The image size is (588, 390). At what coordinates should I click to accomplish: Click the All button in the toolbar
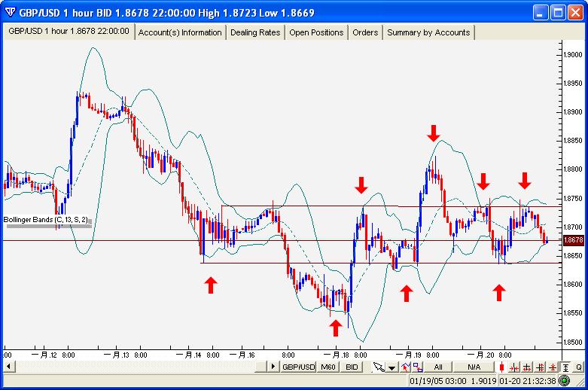pos(438,367)
